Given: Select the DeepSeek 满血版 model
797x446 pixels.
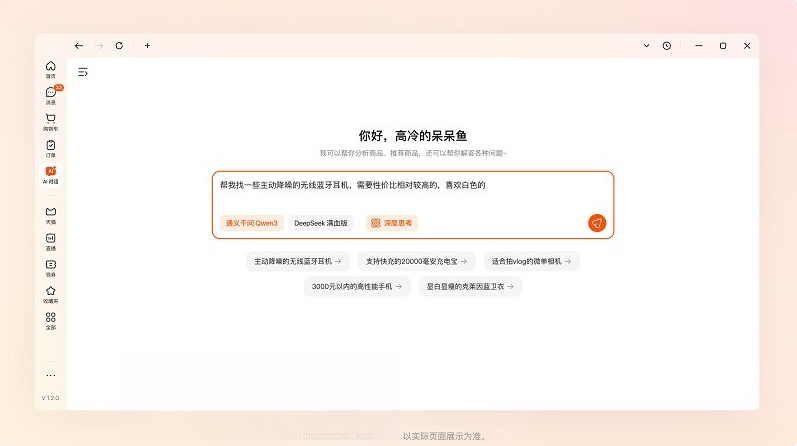Looking at the screenshot, I should tap(321, 223).
